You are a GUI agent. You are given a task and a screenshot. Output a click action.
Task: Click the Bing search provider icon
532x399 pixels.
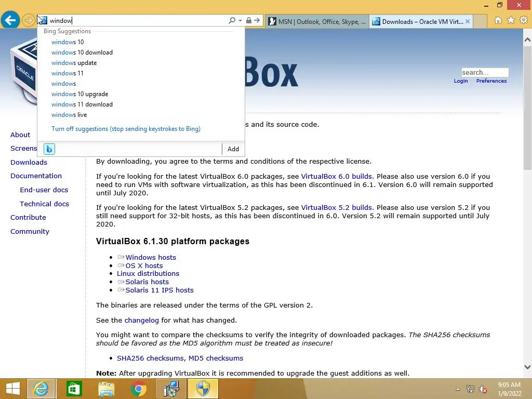[49, 149]
